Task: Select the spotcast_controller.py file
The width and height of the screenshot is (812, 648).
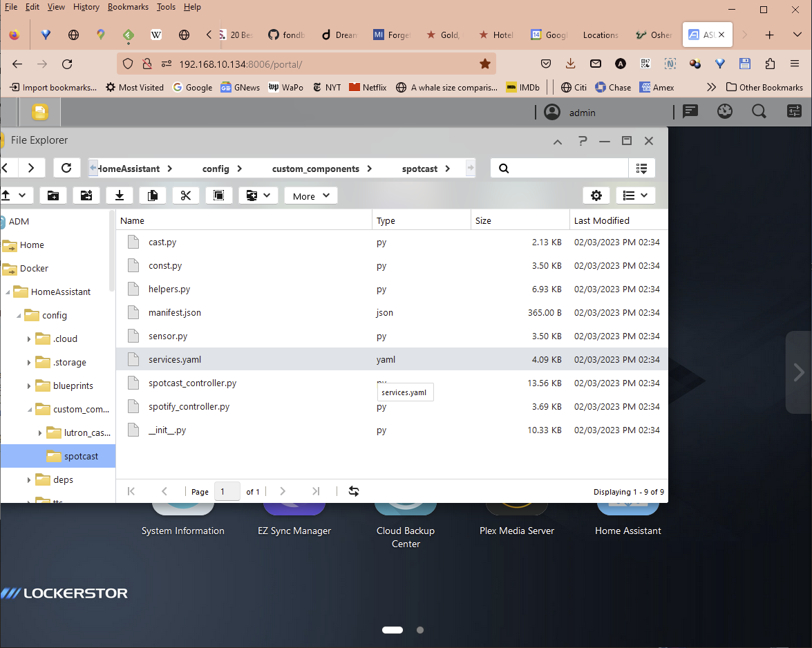Action: pyautogui.click(x=392, y=383)
